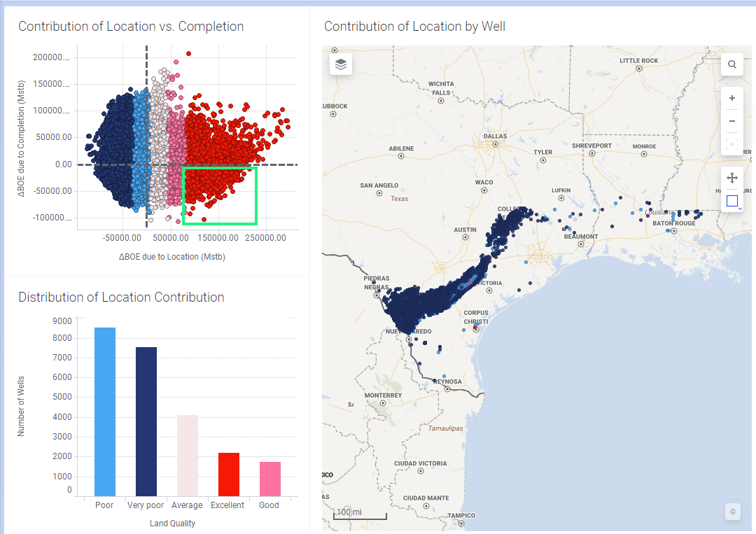Click the 'Poor' bar in the distribution chart
This screenshot has height=534, width=756.
(x=104, y=406)
